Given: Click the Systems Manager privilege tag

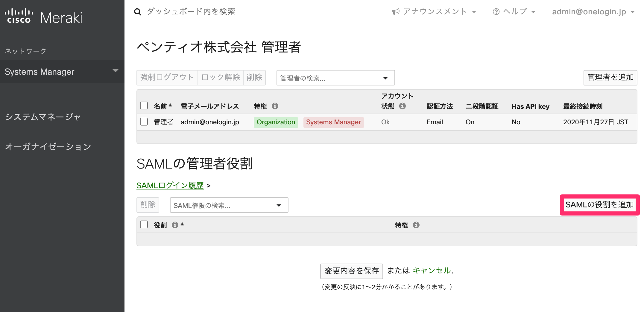Looking at the screenshot, I should pos(333,122).
